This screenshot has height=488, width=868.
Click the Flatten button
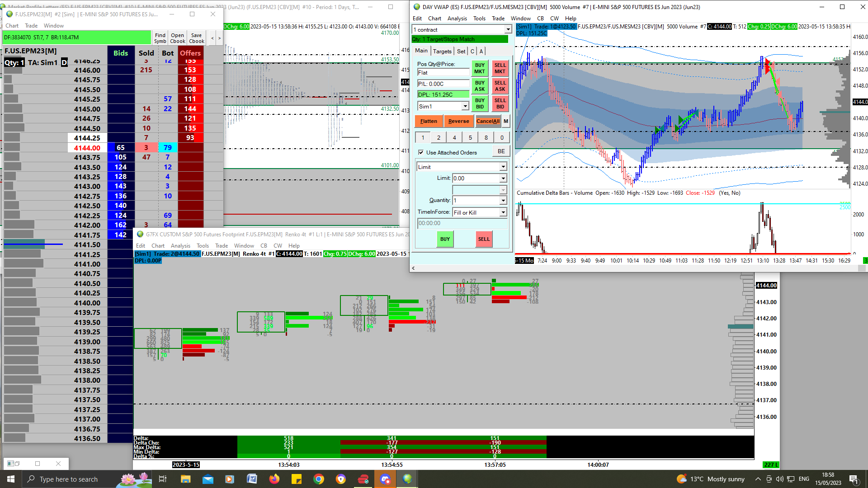pyautogui.click(x=429, y=121)
